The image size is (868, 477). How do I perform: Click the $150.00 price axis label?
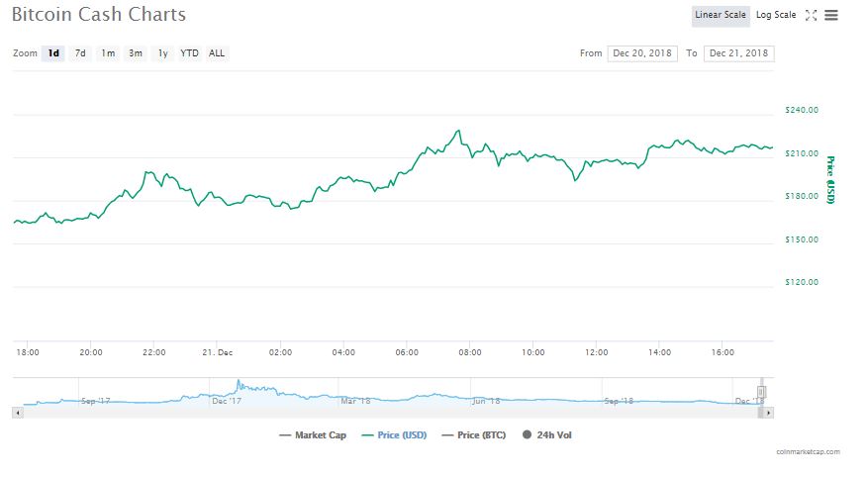(x=802, y=239)
